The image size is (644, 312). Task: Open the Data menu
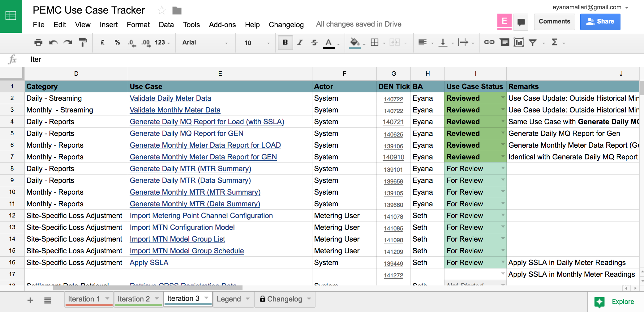pyautogui.click(x=166, y=25)
